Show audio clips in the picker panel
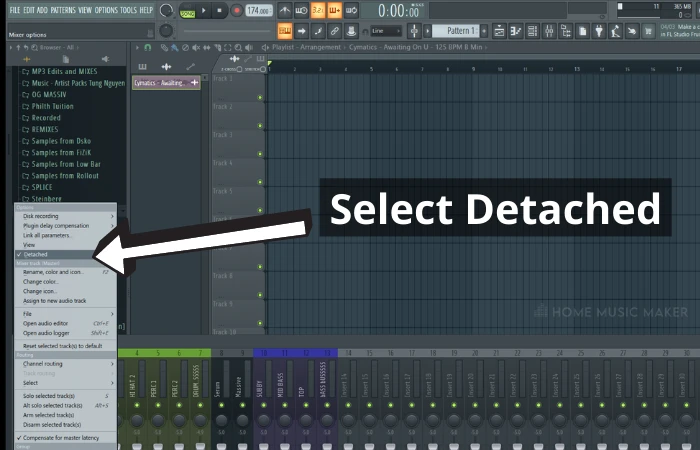 coord(166,67)
